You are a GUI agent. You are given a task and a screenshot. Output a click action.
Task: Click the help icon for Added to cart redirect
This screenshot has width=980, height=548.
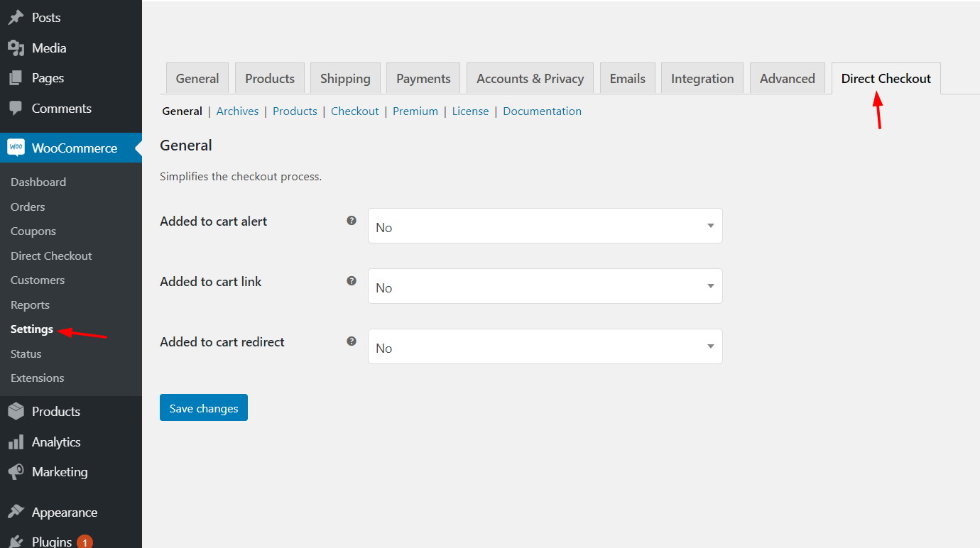[x=351, y=341]
